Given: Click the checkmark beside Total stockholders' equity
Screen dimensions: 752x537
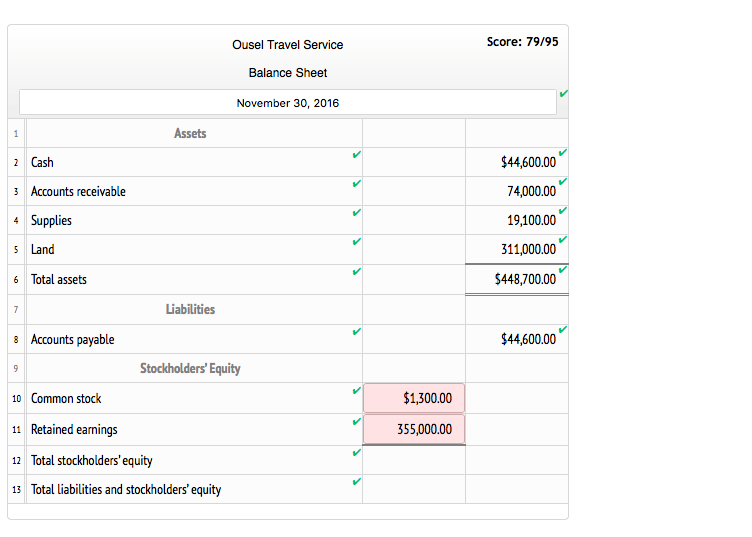Looking at the screenshot, I should point(356,453).
